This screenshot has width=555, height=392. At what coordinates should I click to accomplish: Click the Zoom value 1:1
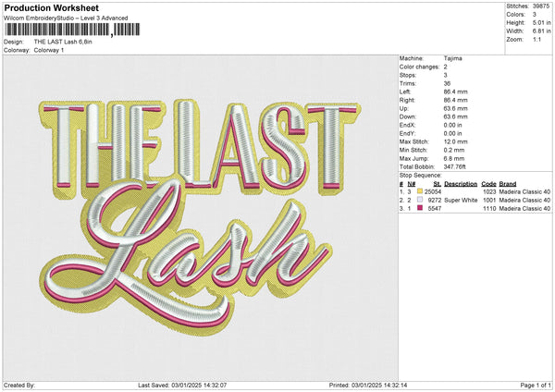coord(536,40)
